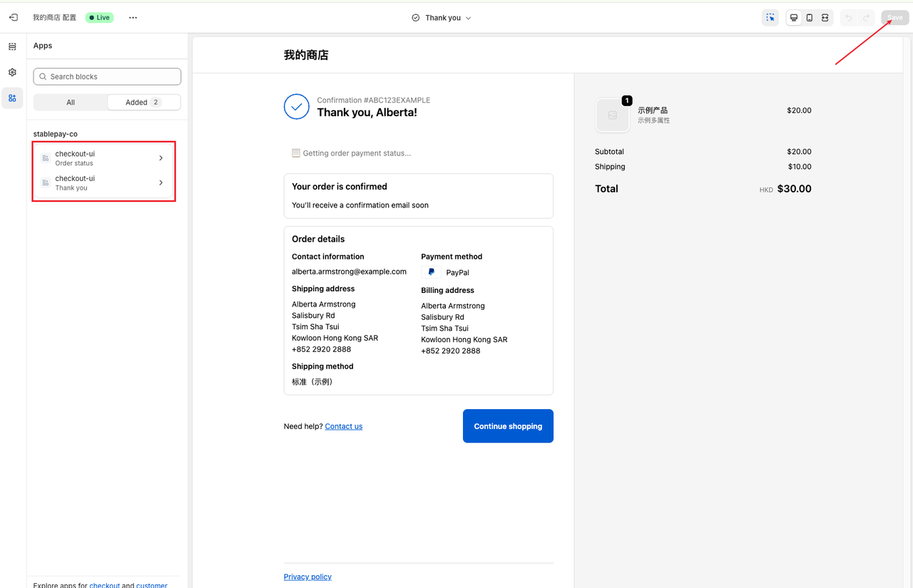The height and width of the screenshot is (588, 913).
Task: Click the Redo arrow
Action: (x=865, y=17)
